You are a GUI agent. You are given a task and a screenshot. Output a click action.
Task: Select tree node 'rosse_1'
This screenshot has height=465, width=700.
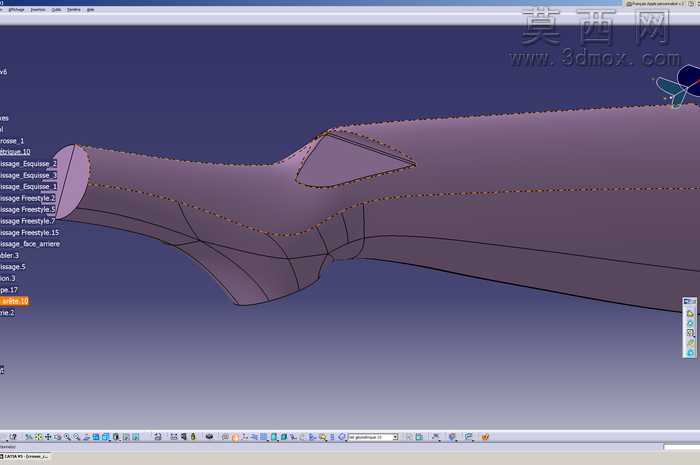click(12, 141)
